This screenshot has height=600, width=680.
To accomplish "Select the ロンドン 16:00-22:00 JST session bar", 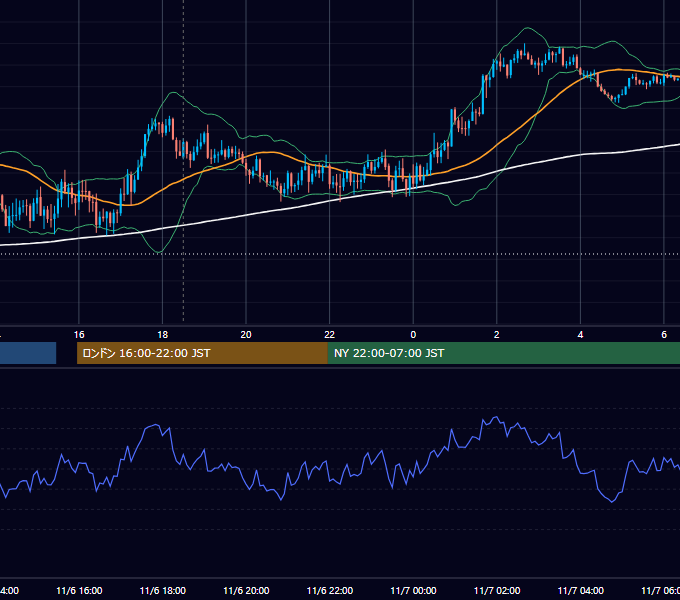I will tap(202, 353).
